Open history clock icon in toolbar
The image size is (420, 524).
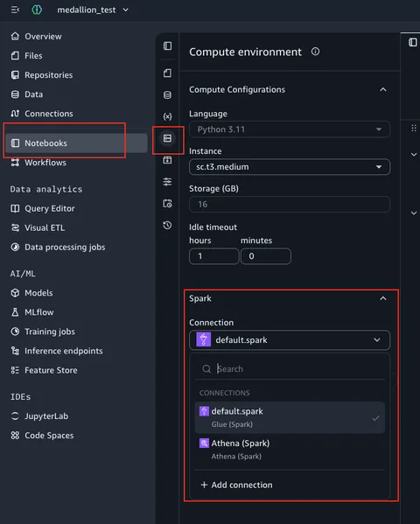click(x=167, y=225)
